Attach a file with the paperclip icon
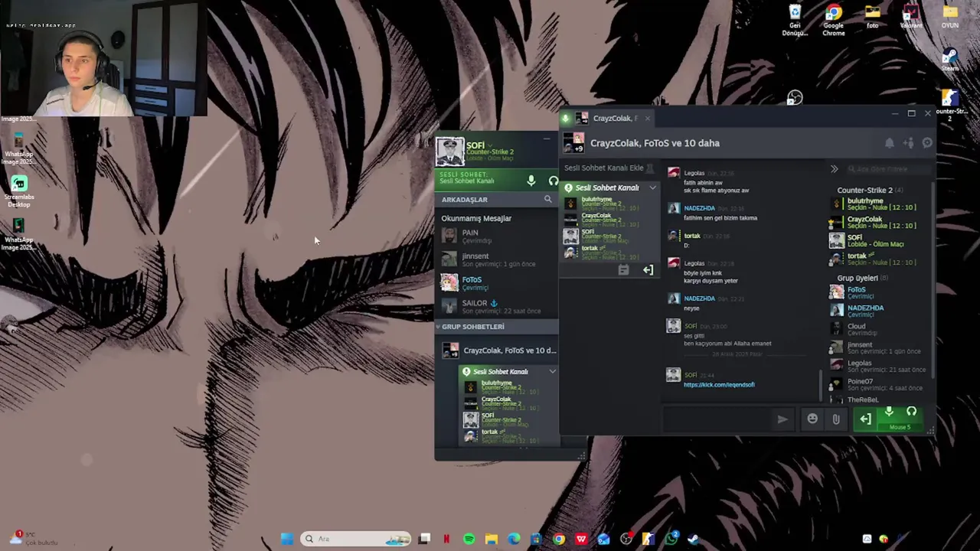This screenshot has width=980, height=551. pyautogui.click(x=835, y=419)
